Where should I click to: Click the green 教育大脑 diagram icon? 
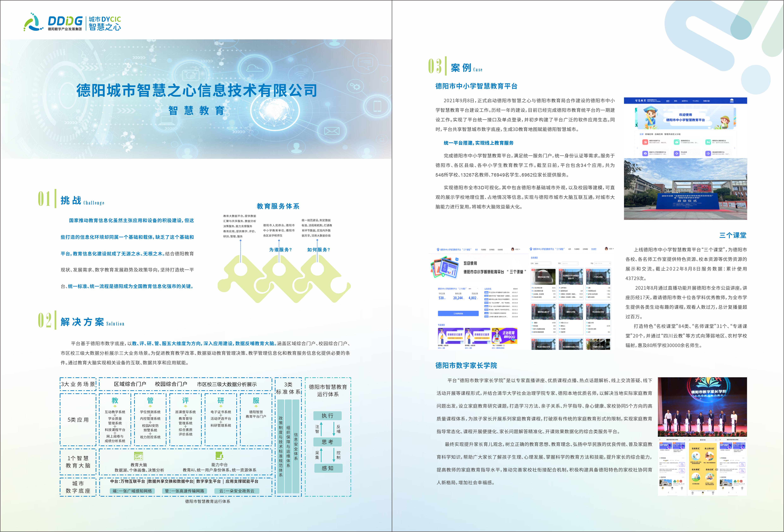[138, 456]
